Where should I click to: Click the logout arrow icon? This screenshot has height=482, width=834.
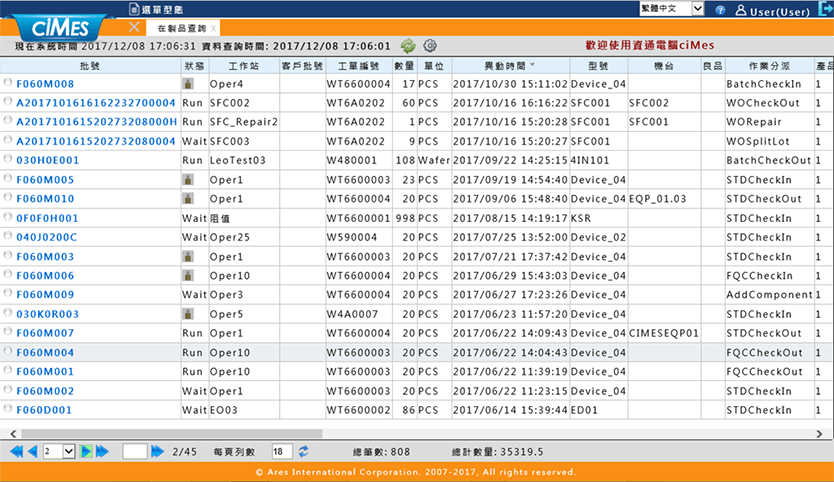pos(825,9)
